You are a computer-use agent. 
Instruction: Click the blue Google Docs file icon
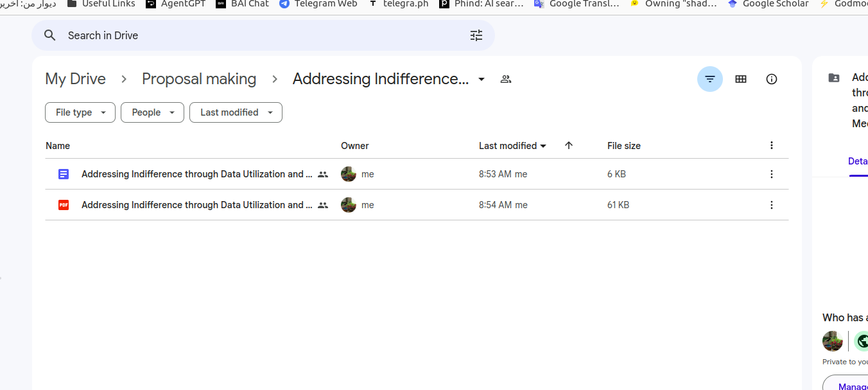click(64, 174)
